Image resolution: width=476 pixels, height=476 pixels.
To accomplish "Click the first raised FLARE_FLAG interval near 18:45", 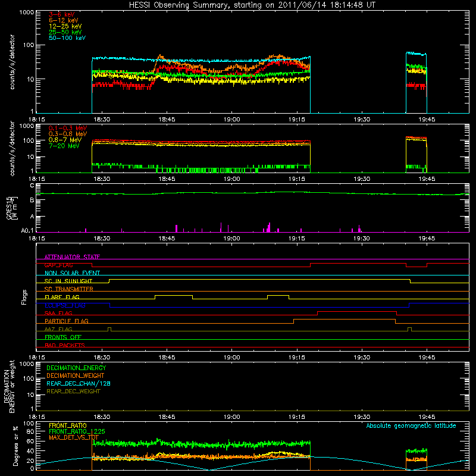I will coord(174,295).
